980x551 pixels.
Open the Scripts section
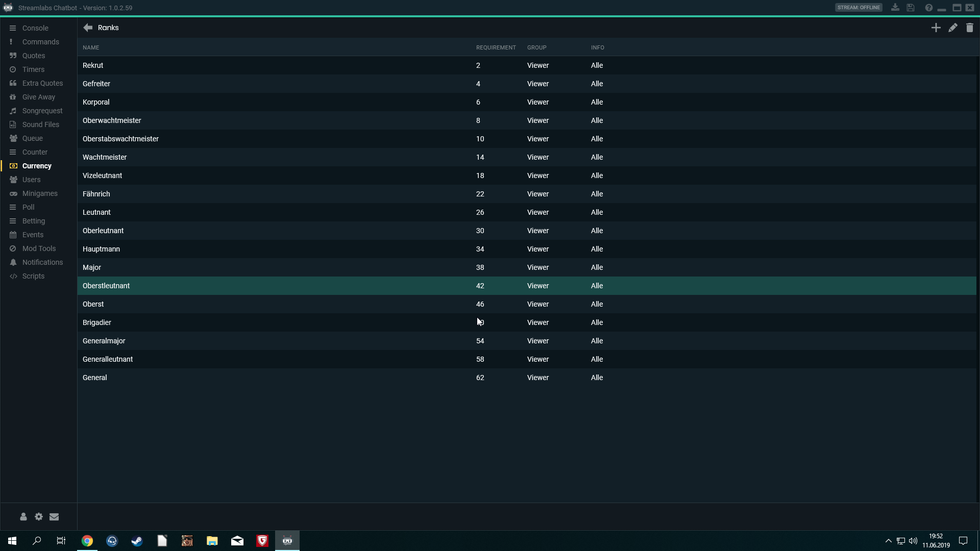(33, 276)
